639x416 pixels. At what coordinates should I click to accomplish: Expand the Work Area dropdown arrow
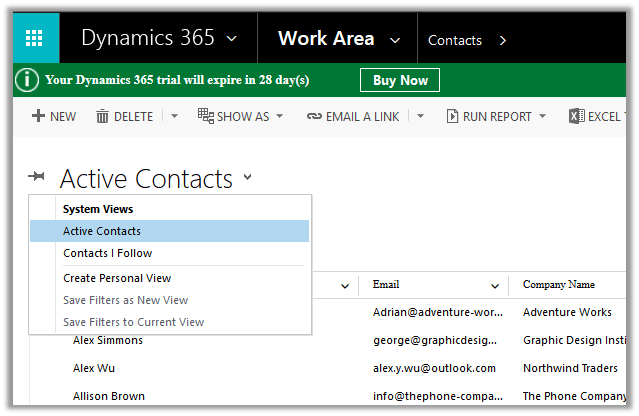[394, 41]
